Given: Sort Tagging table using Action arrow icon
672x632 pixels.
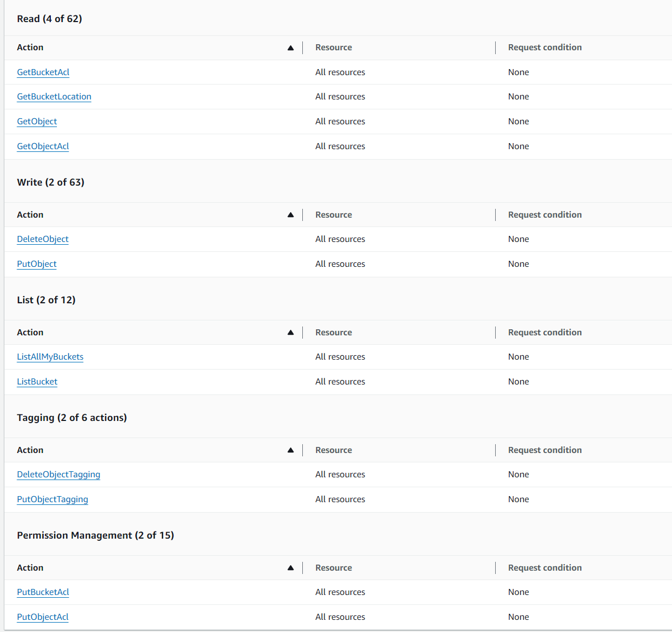Looking at the screenshot, I should pos(291,450).
